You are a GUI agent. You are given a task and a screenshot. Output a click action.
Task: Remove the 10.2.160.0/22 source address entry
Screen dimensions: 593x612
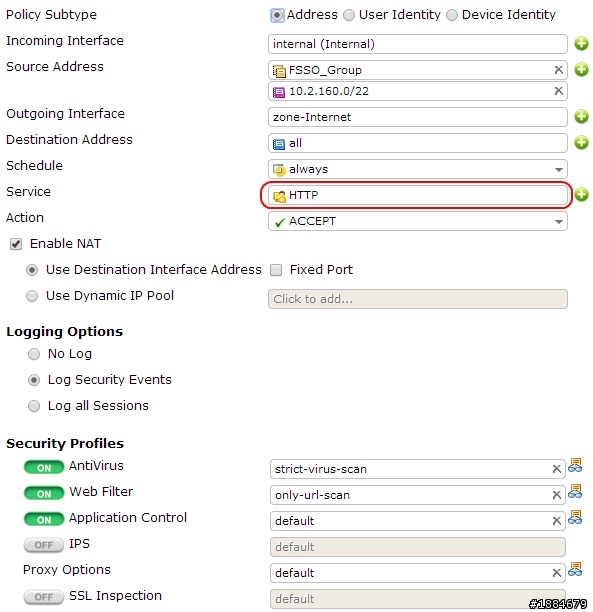point(558,91)
